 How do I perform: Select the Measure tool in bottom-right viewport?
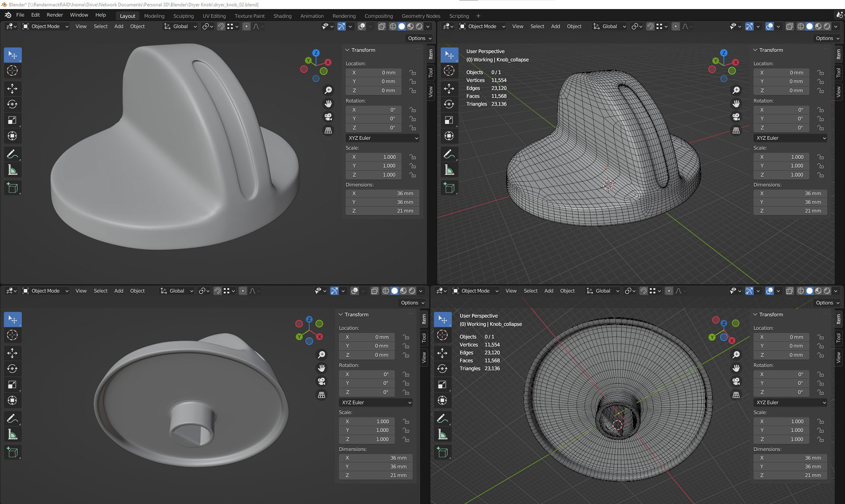(x=442, y=435)
